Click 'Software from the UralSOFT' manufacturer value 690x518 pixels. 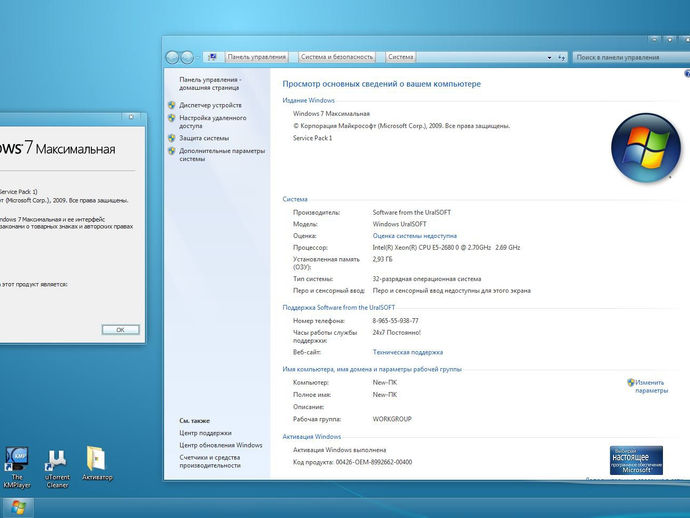click(411, 213)
